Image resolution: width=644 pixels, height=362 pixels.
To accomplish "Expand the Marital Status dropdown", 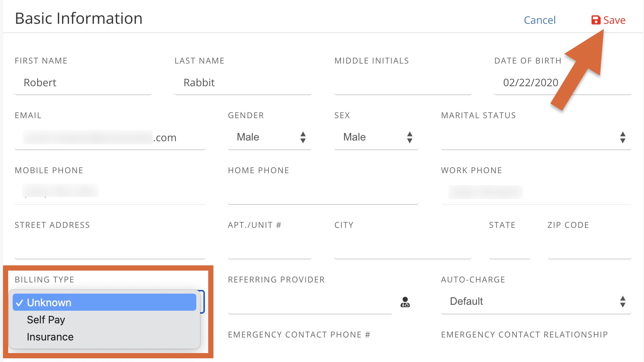I will point(536,137).
